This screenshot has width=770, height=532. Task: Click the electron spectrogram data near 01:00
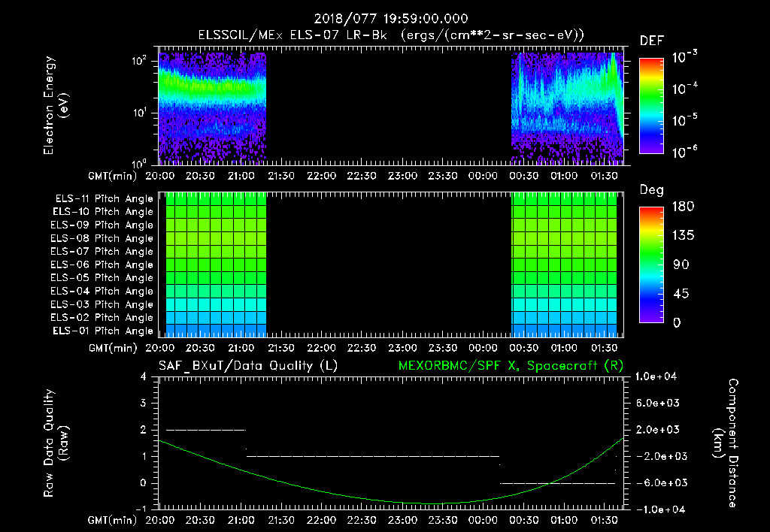coord(564,108)
